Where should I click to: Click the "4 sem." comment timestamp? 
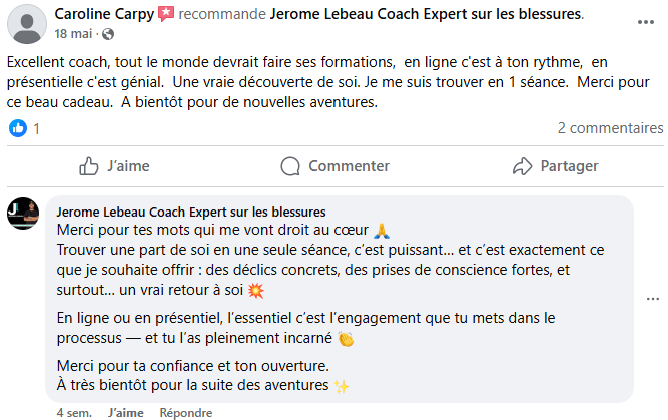click(x=75, y=412)
